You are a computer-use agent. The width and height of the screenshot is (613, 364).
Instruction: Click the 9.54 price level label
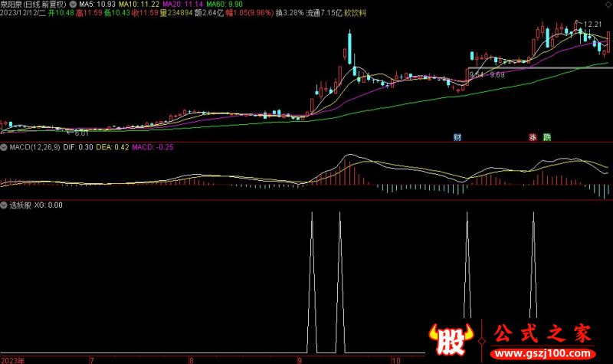tap(477, 74)
